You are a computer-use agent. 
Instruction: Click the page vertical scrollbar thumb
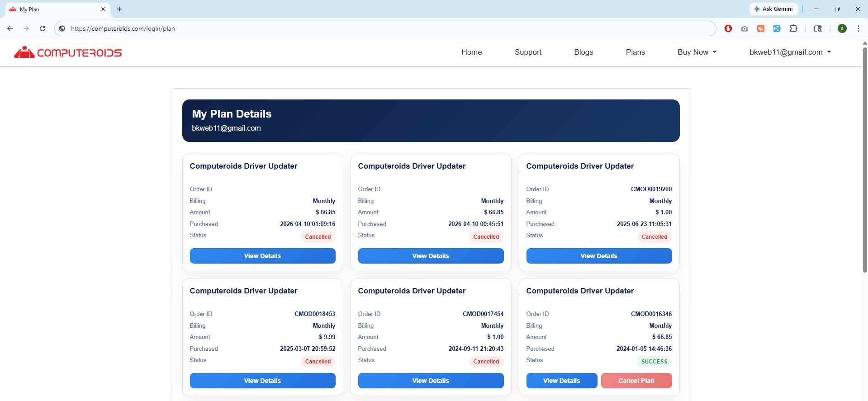[x=865, y=159]
